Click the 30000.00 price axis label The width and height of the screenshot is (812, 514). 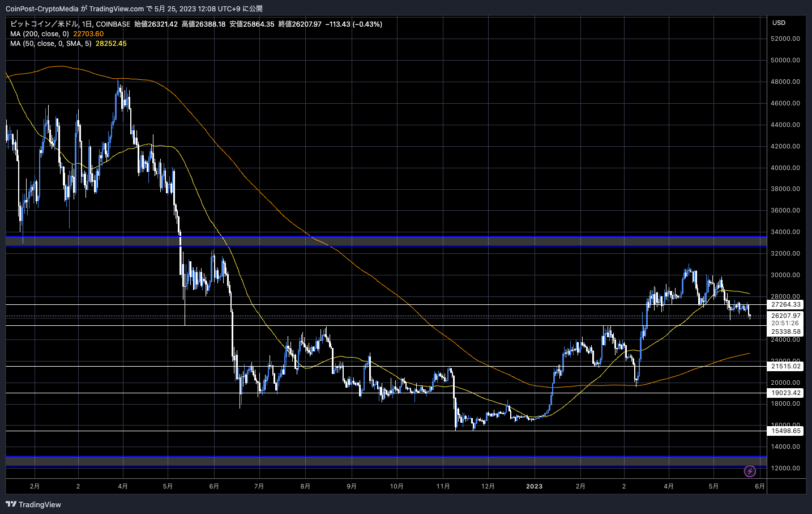click(x=785, y=275)
